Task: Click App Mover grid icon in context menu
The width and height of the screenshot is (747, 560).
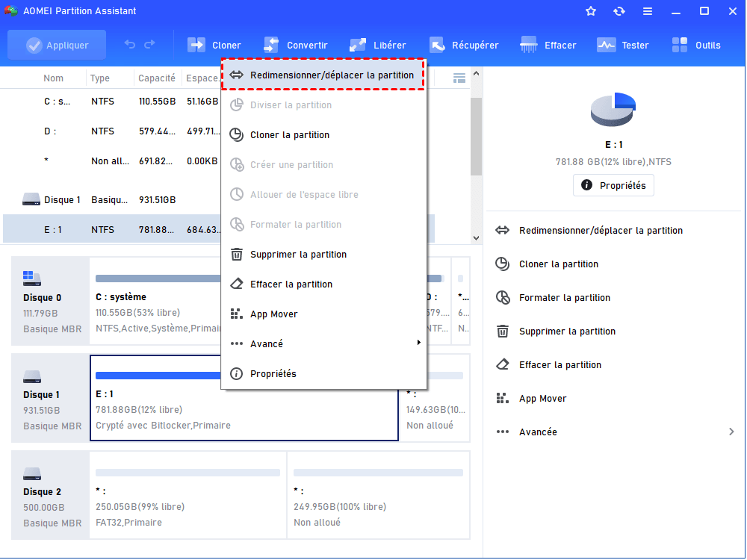Action: pos(236,314)
